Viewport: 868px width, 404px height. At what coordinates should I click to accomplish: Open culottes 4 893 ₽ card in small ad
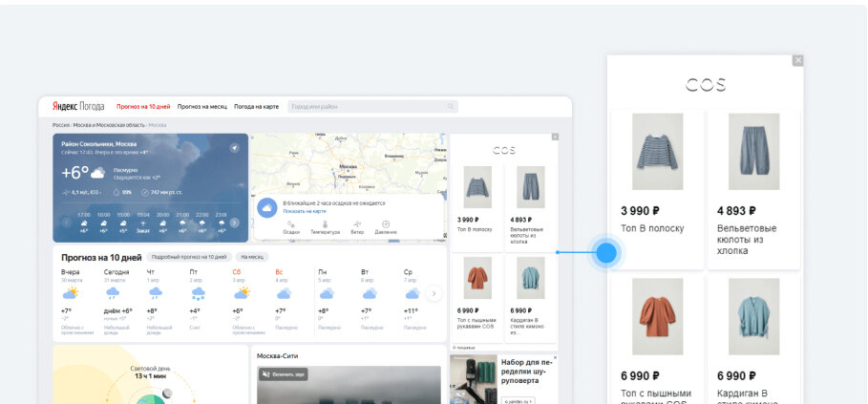[x=530, y=207]
